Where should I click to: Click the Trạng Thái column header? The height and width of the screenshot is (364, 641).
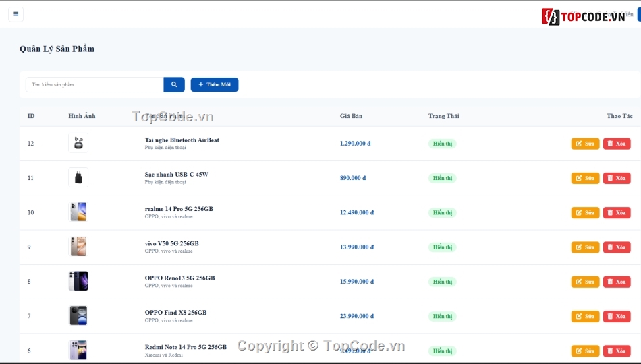pyautogui.click(x=443, y=116)
